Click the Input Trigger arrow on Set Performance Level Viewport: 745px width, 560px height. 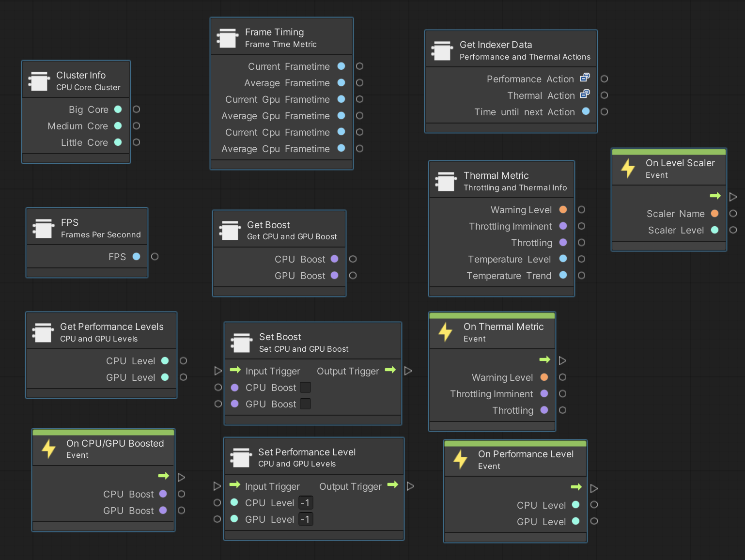234,485
